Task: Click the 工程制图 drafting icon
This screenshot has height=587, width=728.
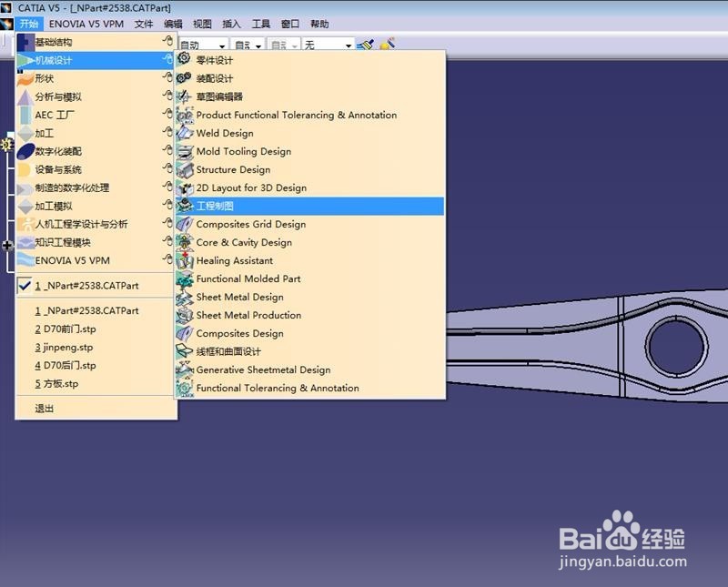Action: (185, 206)
